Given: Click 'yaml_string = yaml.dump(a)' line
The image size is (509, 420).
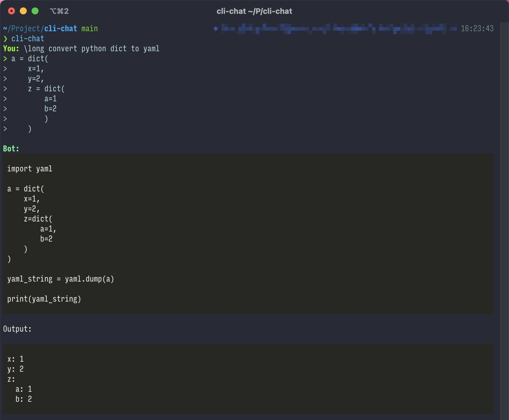Looking at the screenshot, I should (61, 279).
